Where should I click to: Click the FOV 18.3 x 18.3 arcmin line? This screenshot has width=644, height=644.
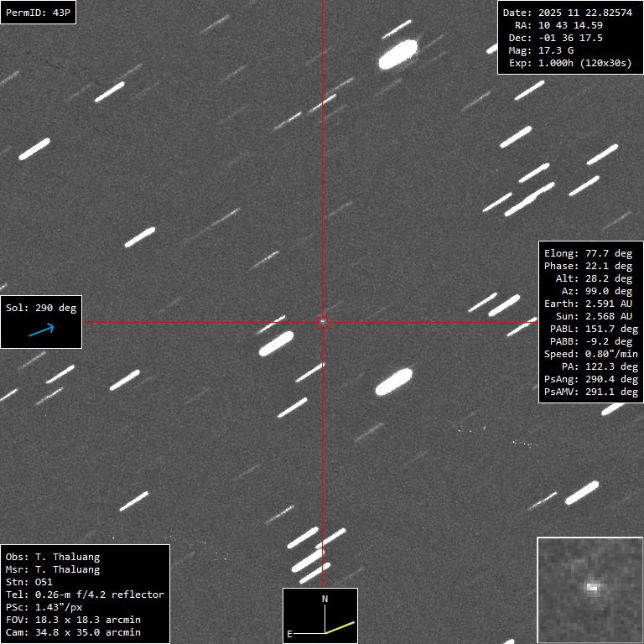(73, 620)
